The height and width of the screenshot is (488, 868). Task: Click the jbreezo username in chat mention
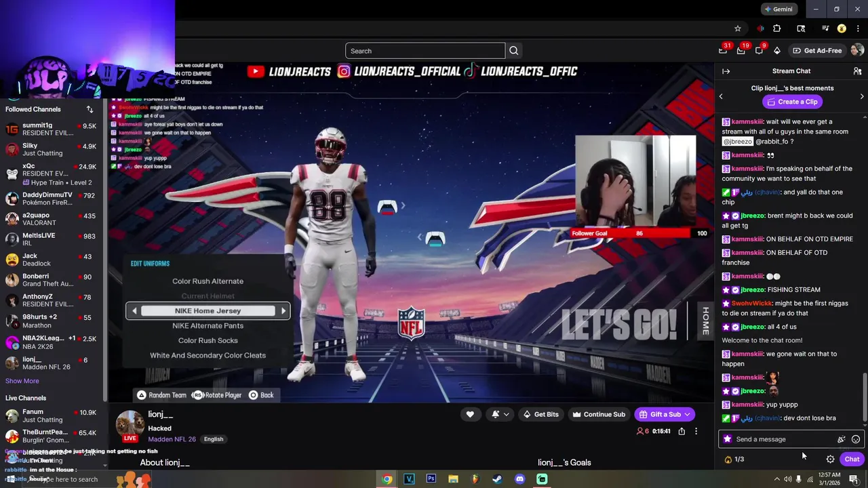tap(737, 142)
